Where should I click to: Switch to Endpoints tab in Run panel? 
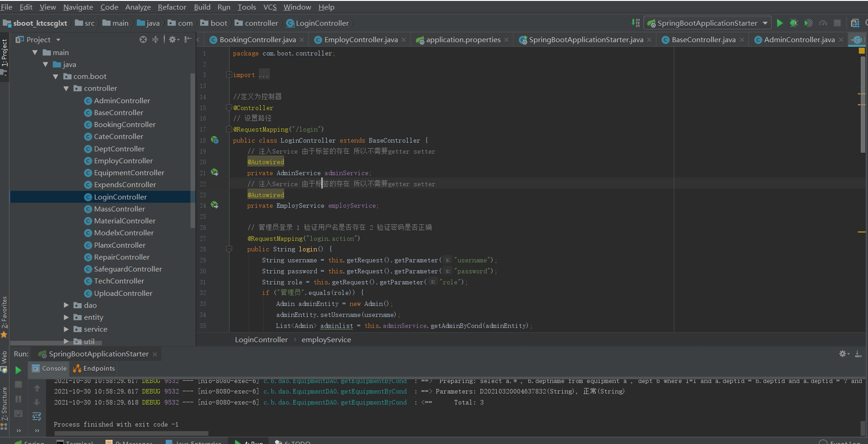click(94, 368)
